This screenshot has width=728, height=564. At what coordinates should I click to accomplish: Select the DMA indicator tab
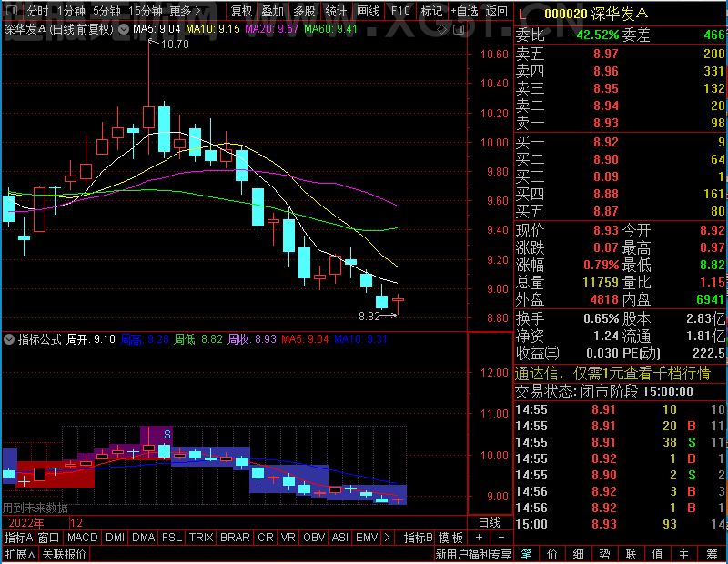coord(143,538)
